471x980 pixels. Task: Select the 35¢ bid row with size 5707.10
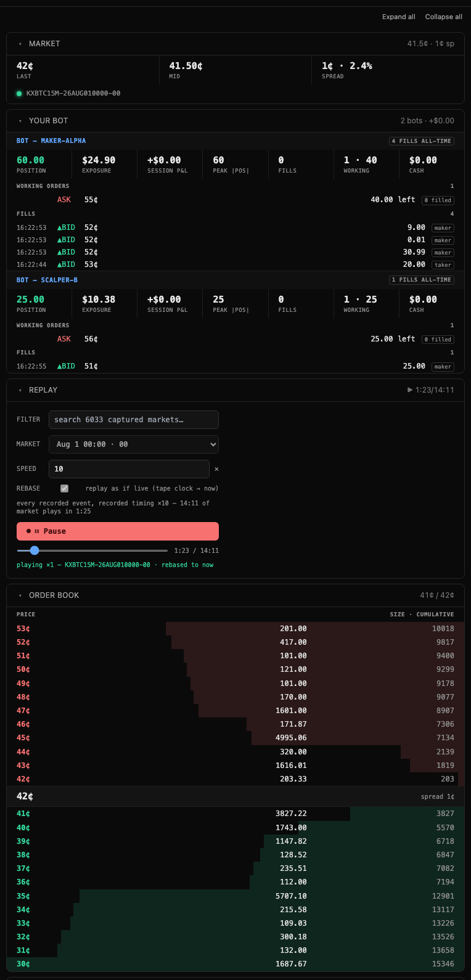pyautogui.click(x=236, y=896)
